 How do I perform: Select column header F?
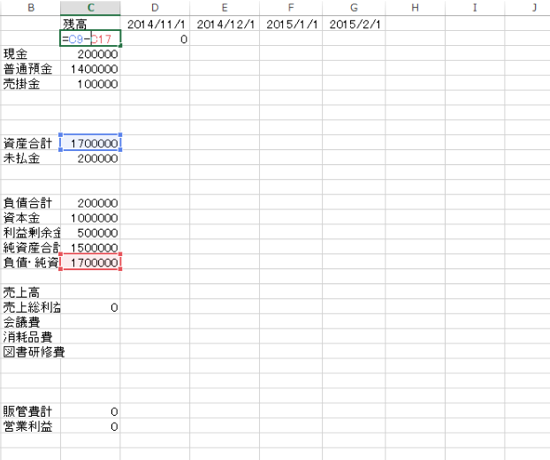point(291,7)
